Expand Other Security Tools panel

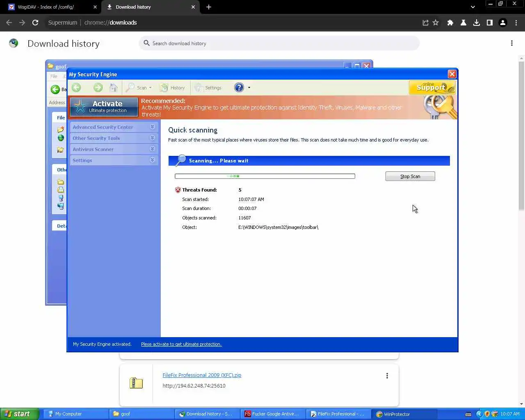pos(114,138)
